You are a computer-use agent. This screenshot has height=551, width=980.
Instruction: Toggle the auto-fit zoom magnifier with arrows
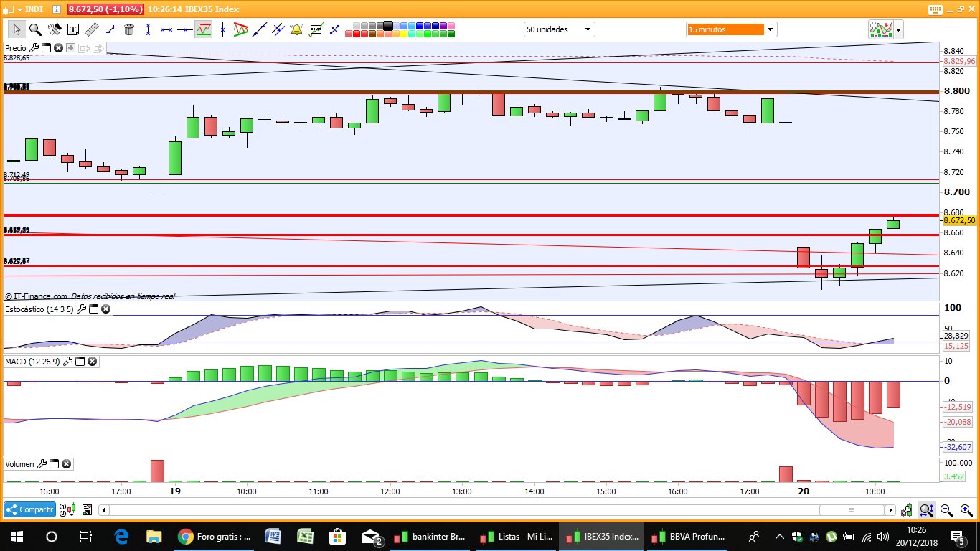pyautogui.click(x=926, y=510)
